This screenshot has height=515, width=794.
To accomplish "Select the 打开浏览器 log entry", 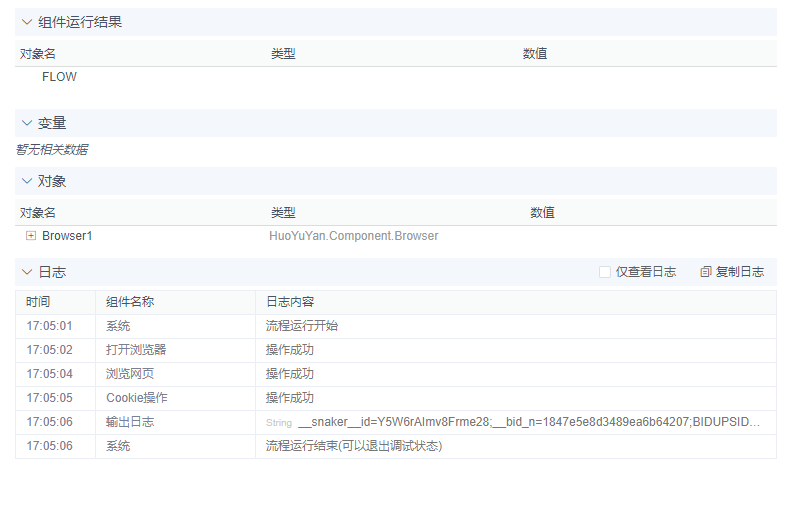I will [136, 350].
